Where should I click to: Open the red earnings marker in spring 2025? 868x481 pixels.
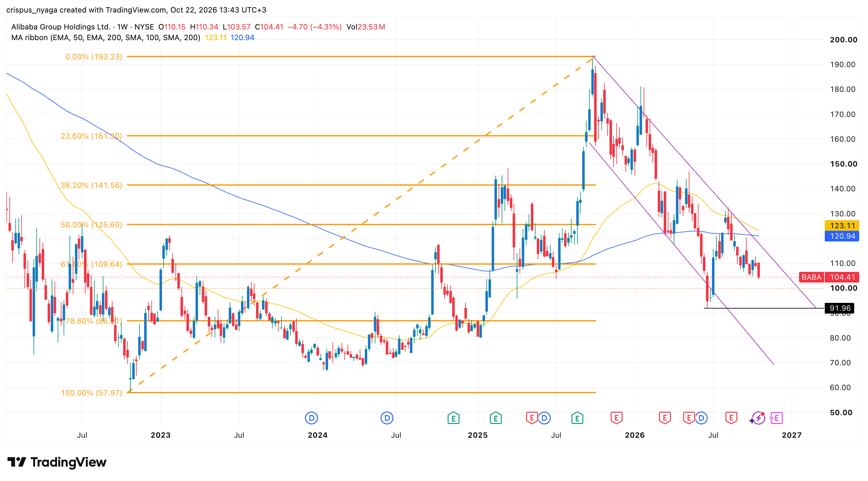[x=532, y=418]
